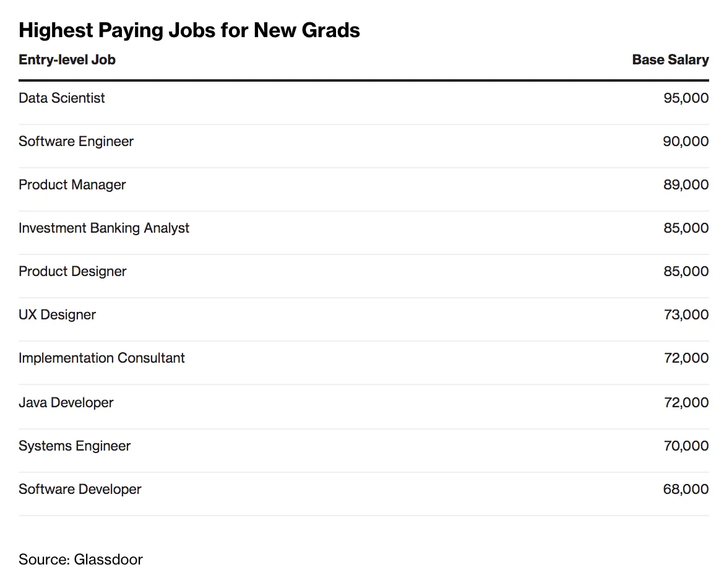This screenshot has height=588, width=724.
Task: Select the Data Scientist row label
Action: (x=62, y=98)
